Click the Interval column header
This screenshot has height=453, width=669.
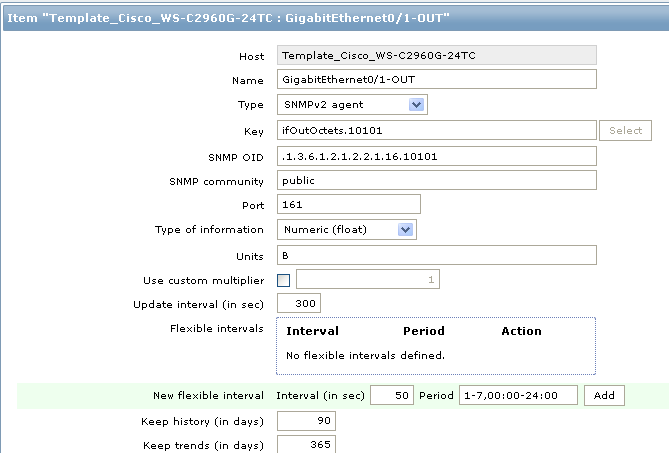(312, 331)
